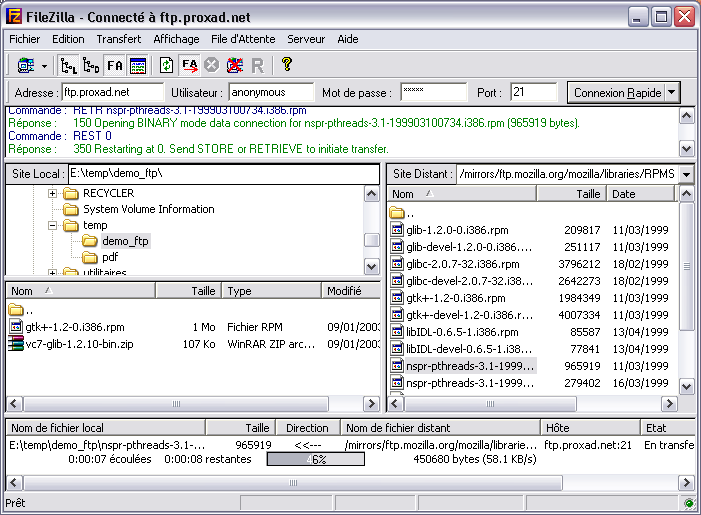Click the refresh file lists icon
The image size is (701, 515).
pos(166,66)
